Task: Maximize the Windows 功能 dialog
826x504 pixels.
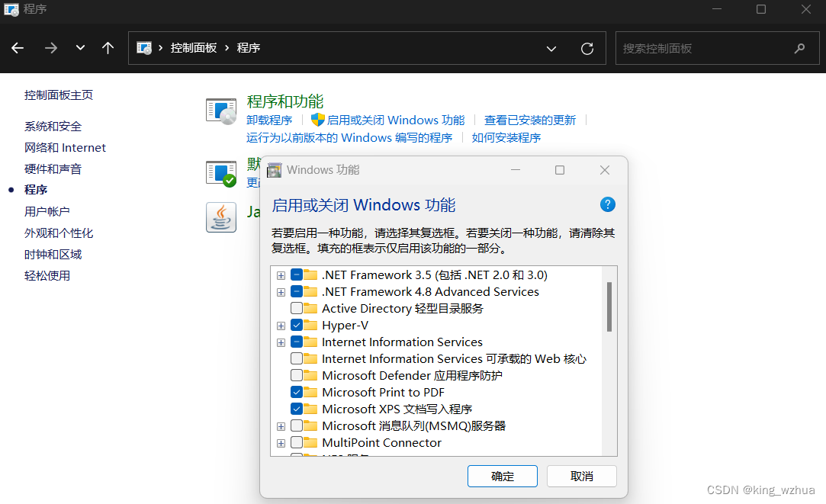Action: pyautogui.click(x=560, y=170)
